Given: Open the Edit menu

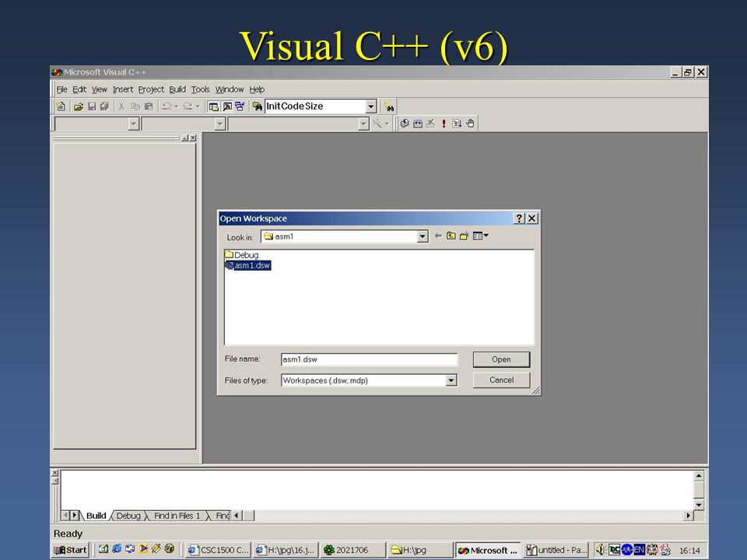Looking at the screenshot, I should 79,89.
